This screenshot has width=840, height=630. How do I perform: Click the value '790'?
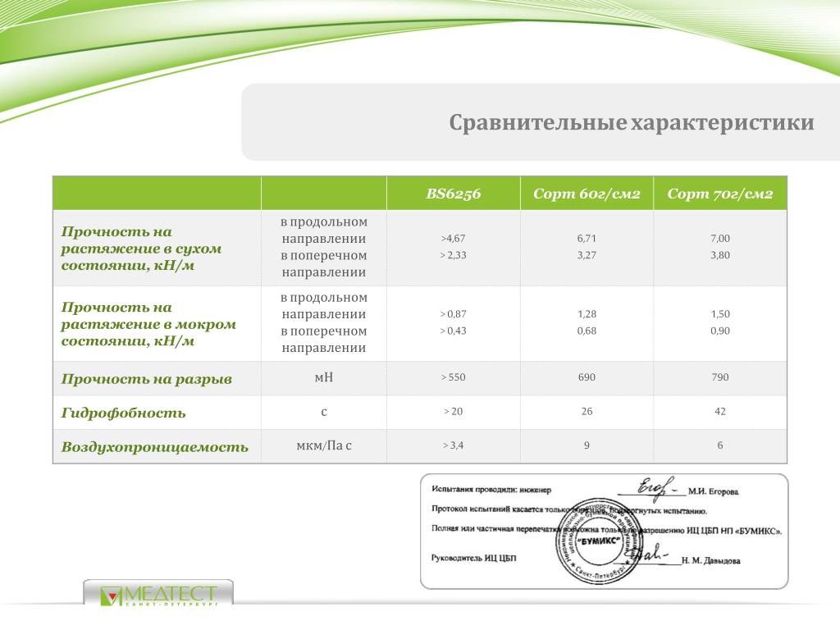coord(720,377)
